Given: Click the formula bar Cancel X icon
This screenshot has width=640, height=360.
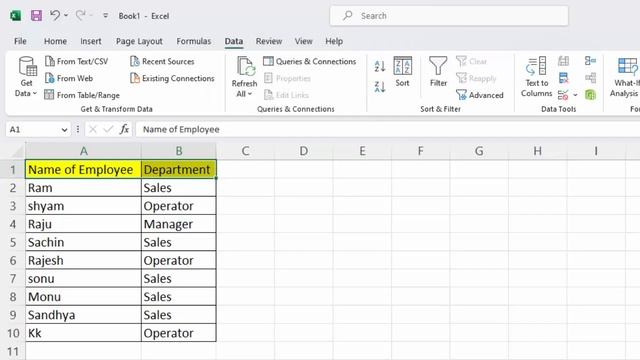Looking at the screenshot, I should 93,129.
